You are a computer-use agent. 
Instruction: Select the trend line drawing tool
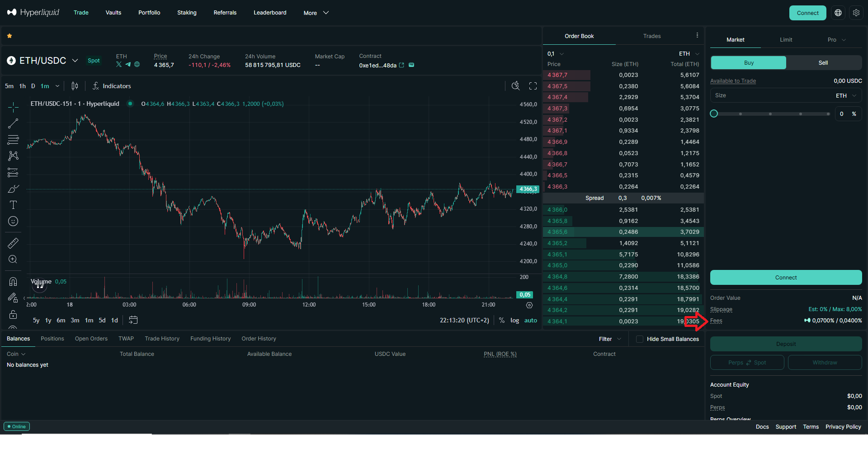(13, 123)
